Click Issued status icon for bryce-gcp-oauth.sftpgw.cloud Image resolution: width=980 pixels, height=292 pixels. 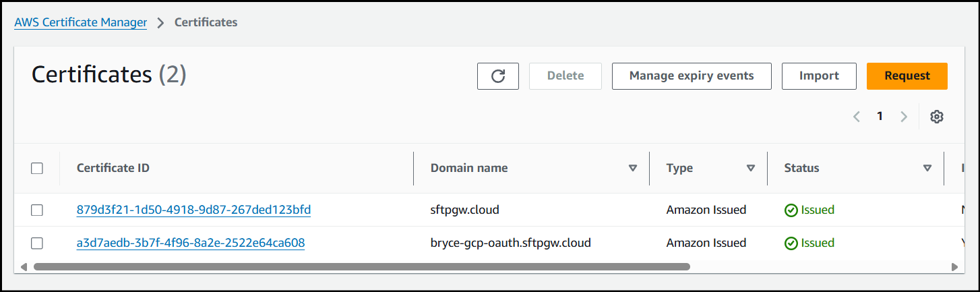791,243
